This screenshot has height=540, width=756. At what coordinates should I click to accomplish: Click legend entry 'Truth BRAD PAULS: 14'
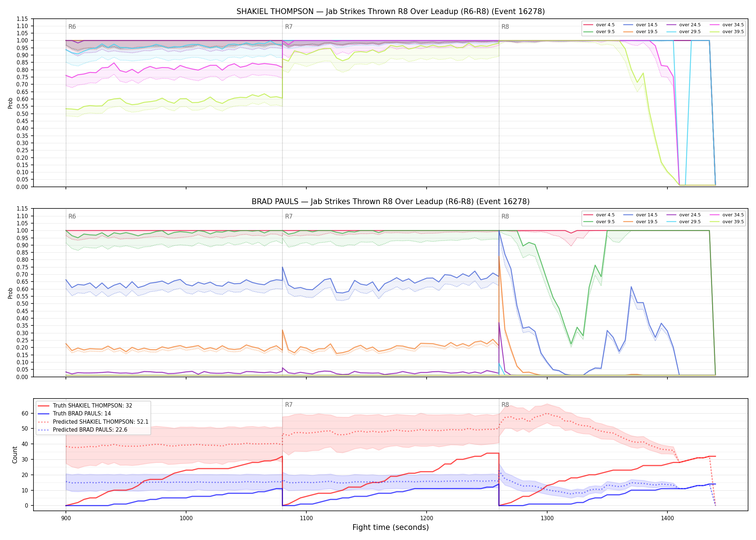click(x=75, y=414)
